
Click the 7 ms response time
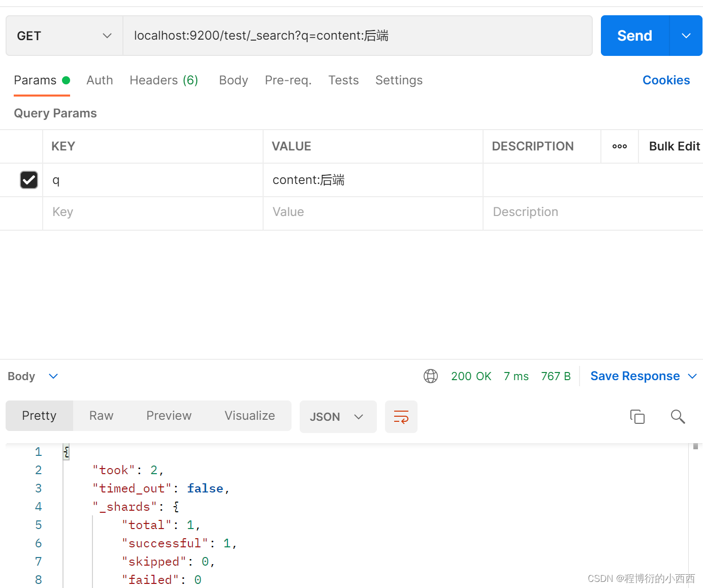coord(516,376)
